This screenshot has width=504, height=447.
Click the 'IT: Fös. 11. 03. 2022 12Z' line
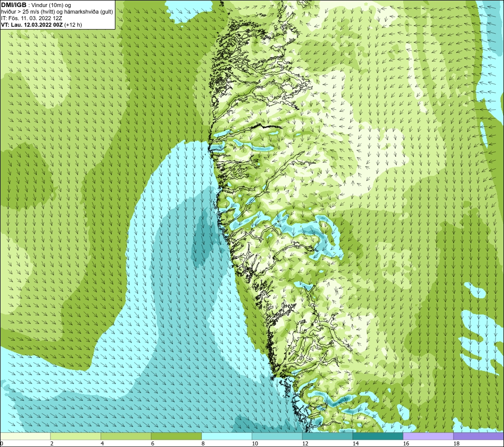point(31,18)
